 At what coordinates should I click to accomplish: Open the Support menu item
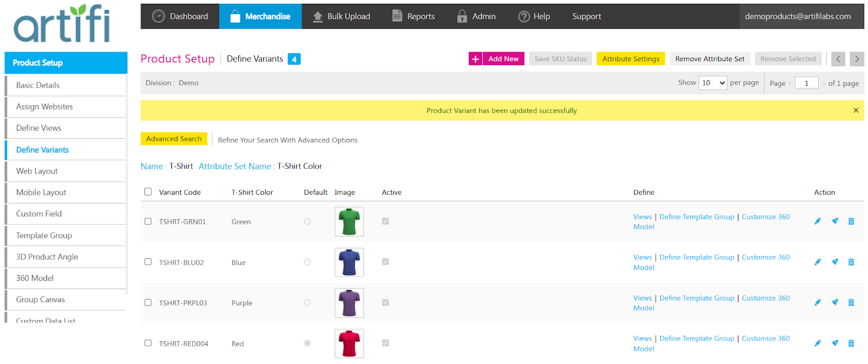586,16
